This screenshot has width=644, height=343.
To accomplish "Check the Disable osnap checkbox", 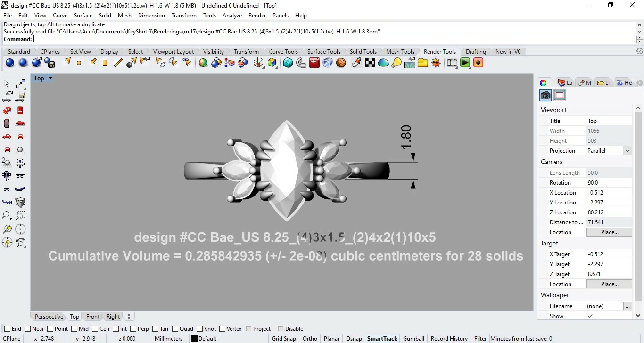I will (281, 328).
